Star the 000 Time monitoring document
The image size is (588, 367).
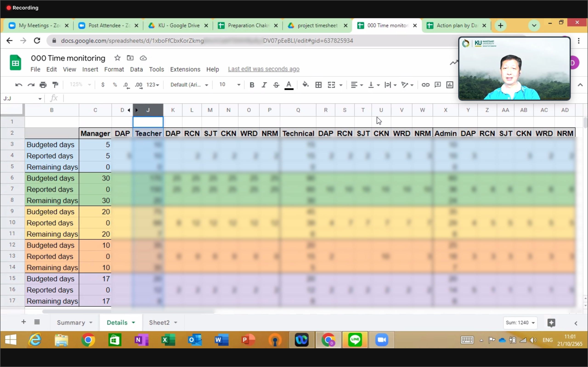tap(117, 58)
